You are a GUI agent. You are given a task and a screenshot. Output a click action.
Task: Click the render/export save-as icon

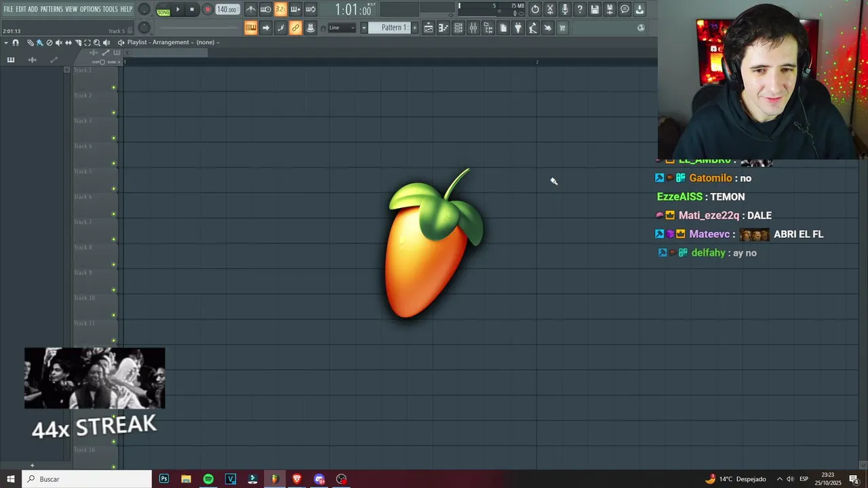tap(610, 9)
